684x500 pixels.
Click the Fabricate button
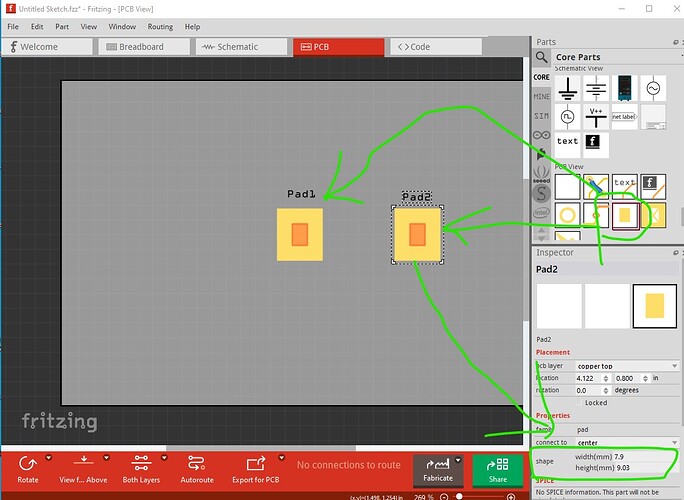(438, 471)
